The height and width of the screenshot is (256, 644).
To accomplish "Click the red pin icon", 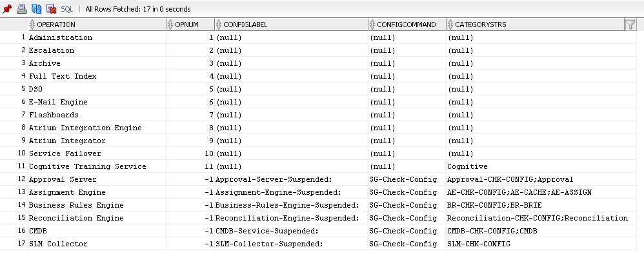I will (7, 8).
